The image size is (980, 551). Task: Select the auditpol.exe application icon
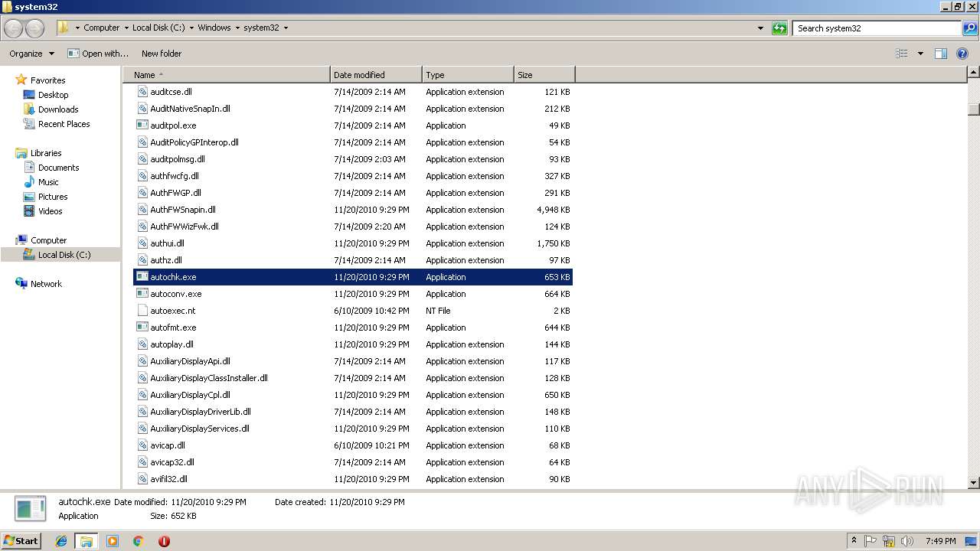click(142, 126)
